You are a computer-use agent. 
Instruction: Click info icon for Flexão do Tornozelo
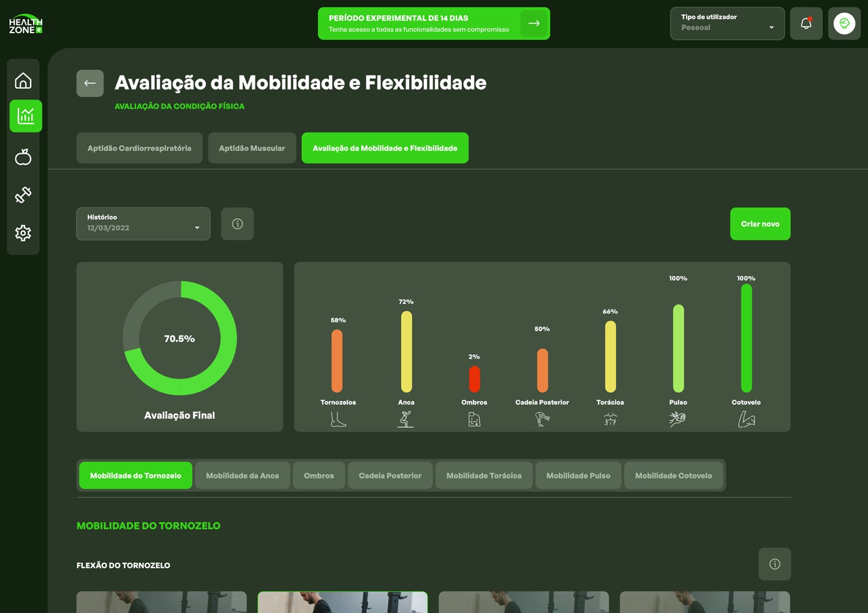pos(775,564)
